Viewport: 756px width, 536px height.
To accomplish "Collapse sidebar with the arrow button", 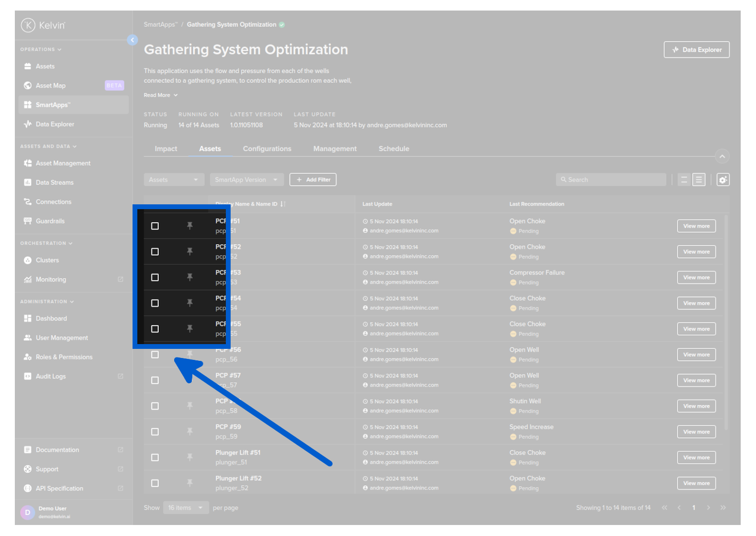I will (133, 40).
